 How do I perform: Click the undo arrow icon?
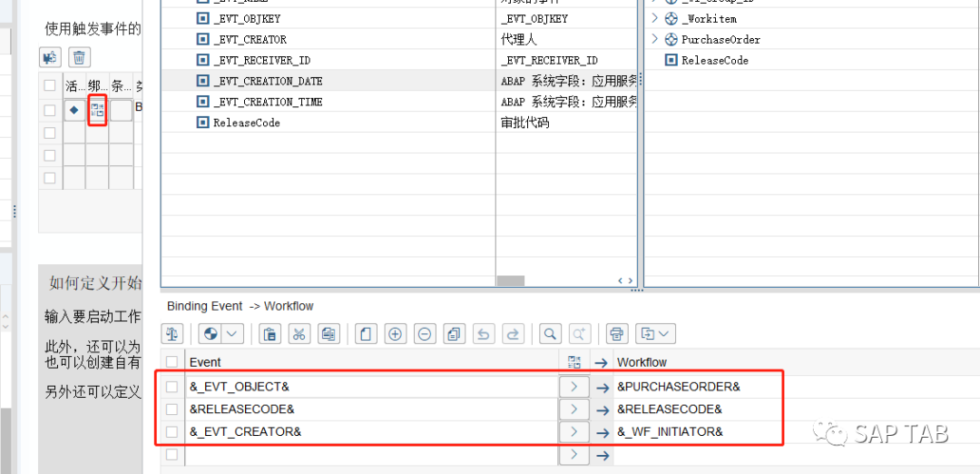tap(483, 334)
